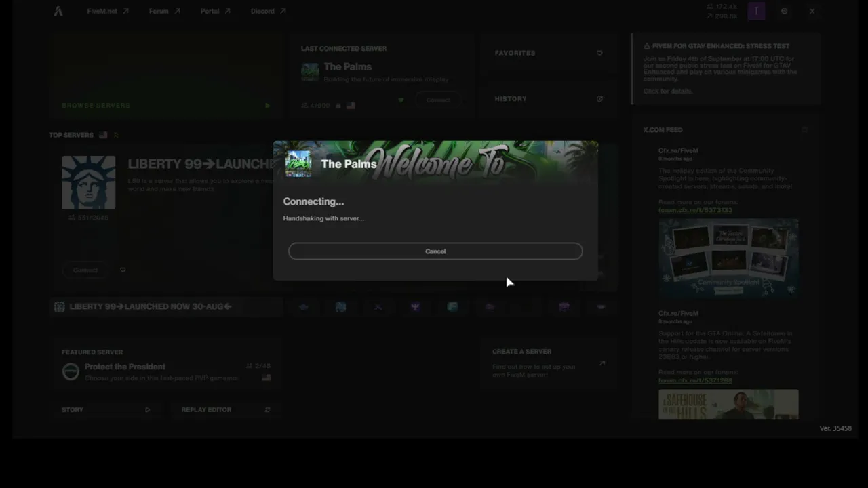This screenshot has height=488, width=868.
Task: Click the X.com Feed icon in the header
Action: 805,129
